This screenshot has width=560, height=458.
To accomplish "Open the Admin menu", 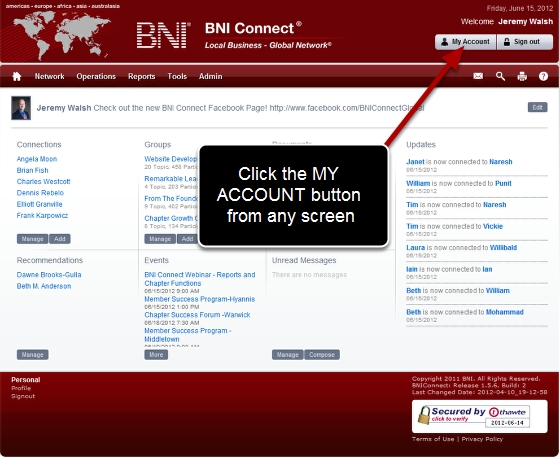I will point(210,76).
